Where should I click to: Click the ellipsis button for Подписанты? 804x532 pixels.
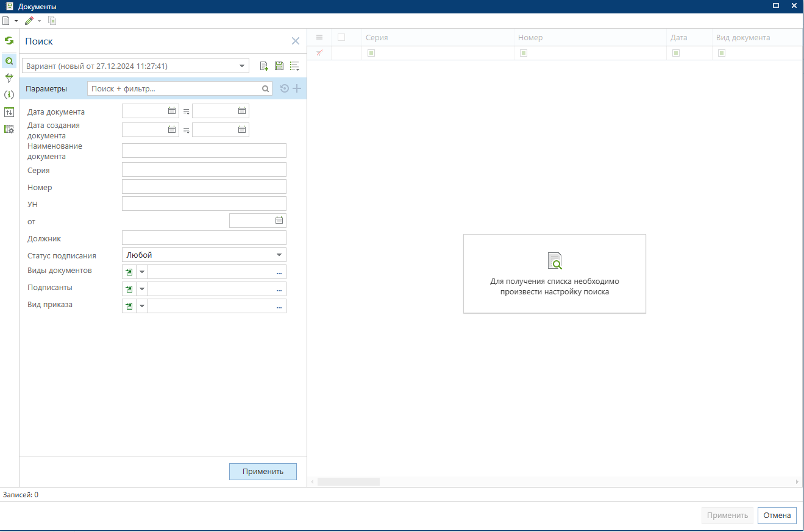(279, 289)
